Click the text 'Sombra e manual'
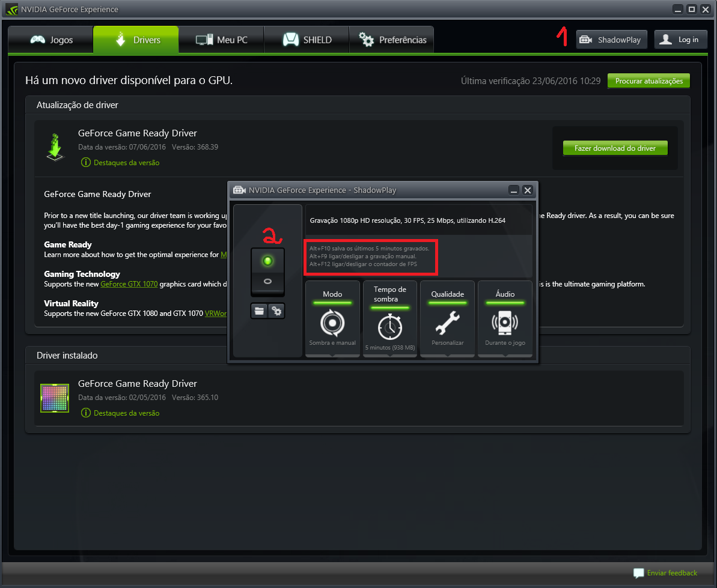717x588 pixels. 332,343
